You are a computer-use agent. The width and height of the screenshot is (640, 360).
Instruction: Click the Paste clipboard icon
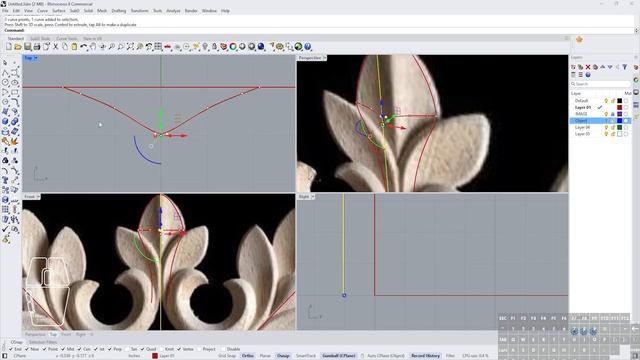[x=74, y=47]
